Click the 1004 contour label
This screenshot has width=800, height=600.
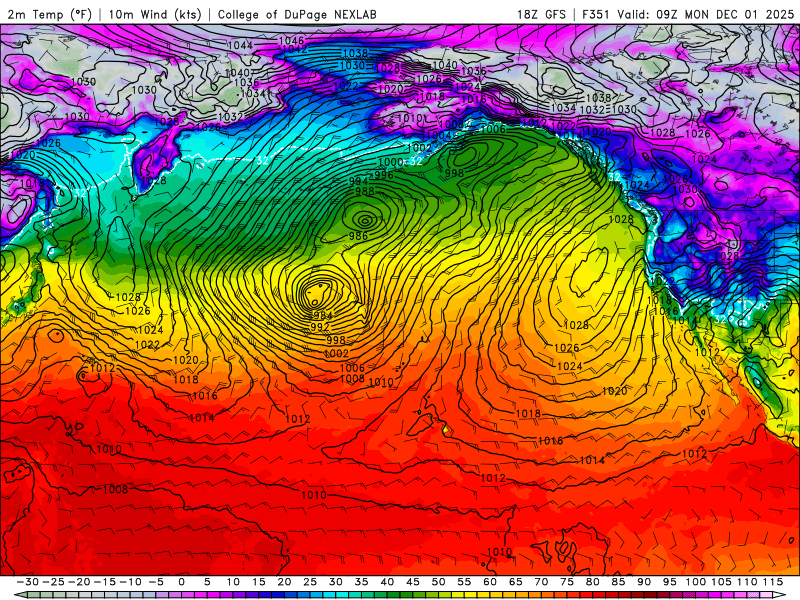(439, 136)
